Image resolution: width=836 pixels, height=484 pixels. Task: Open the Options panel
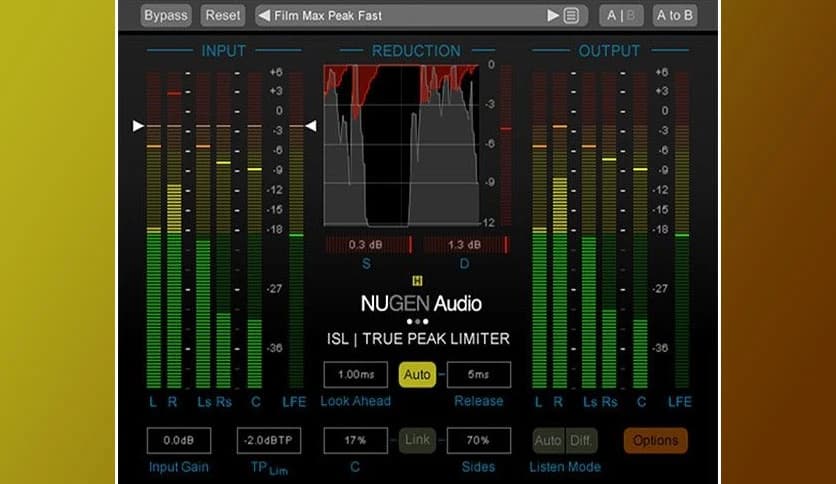click(x=656, y=440)
